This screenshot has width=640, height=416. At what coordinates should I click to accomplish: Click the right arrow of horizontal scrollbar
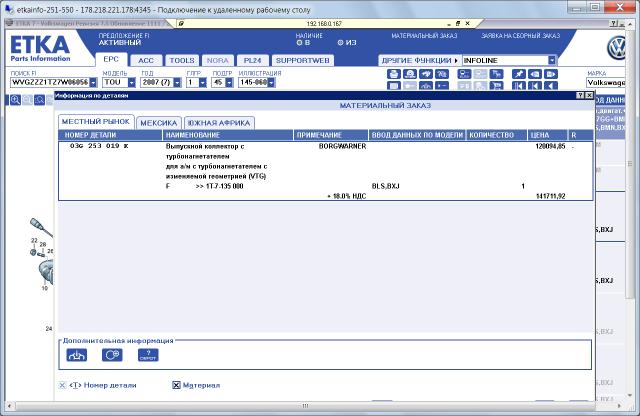[x=620, y=406]
